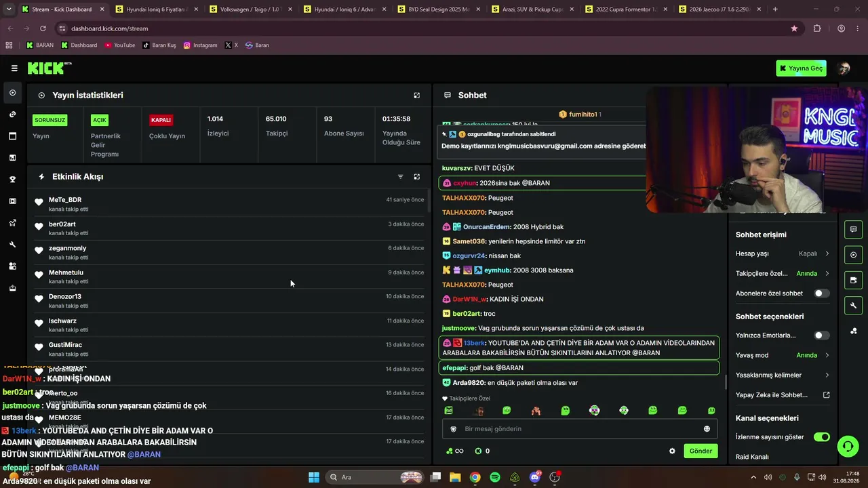Open the YouTube bookmark

(x=120, y=45)
